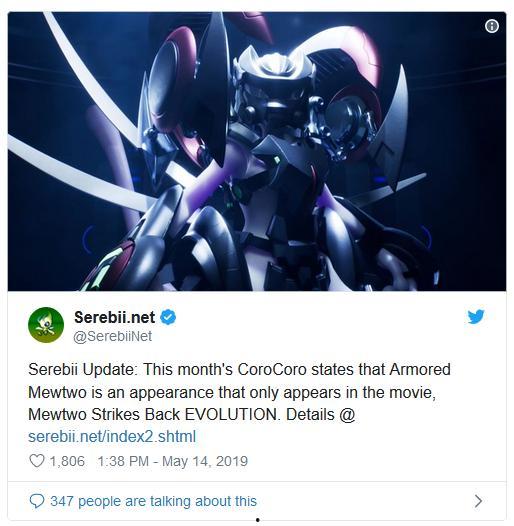Open Twitter via the blue bird logo
The height and width of the screenshot is (526, 514).
coord(476,316)
